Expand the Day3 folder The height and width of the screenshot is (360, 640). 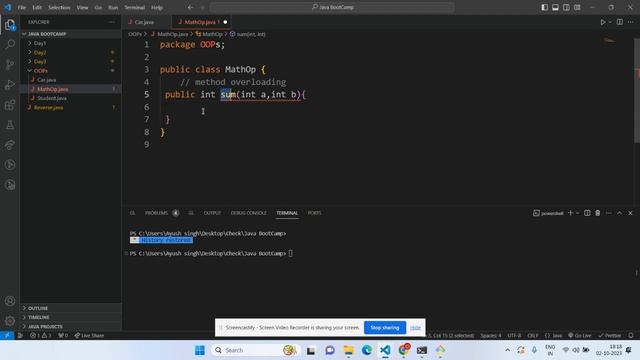click(40, 62)
